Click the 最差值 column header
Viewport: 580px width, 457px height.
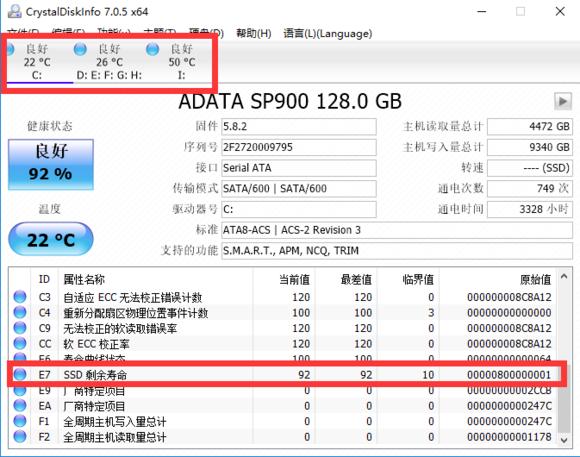[x=346, y=279]
